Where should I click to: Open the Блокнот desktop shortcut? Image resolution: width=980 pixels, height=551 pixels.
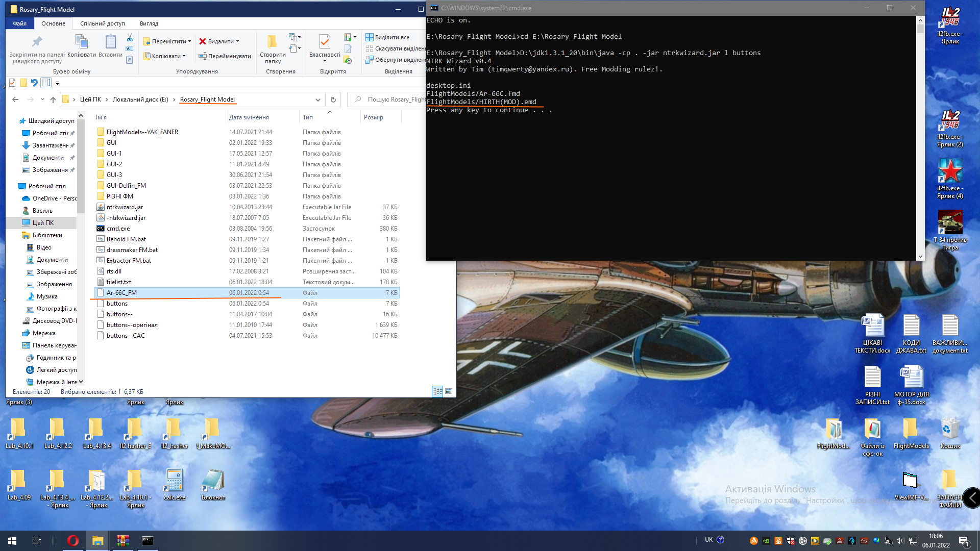point(213,485)
